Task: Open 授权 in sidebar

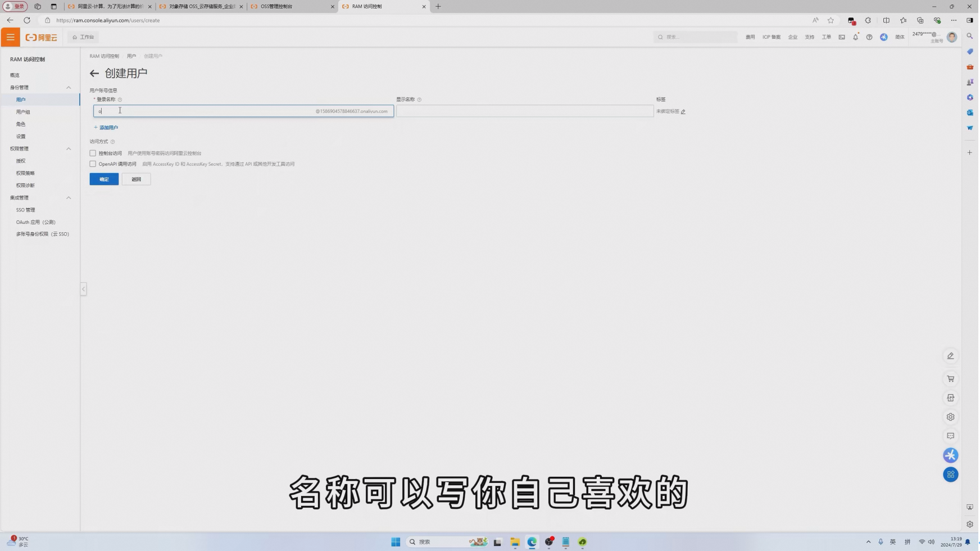Action: tap(21, 161)
